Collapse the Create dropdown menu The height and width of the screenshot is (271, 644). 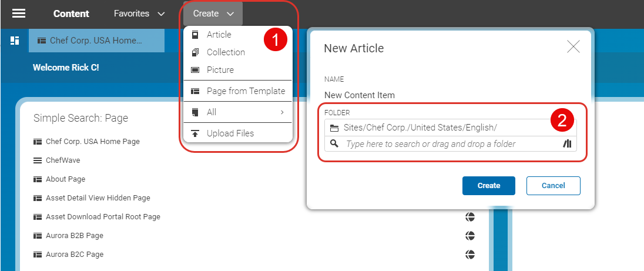(x=213, y=14)
